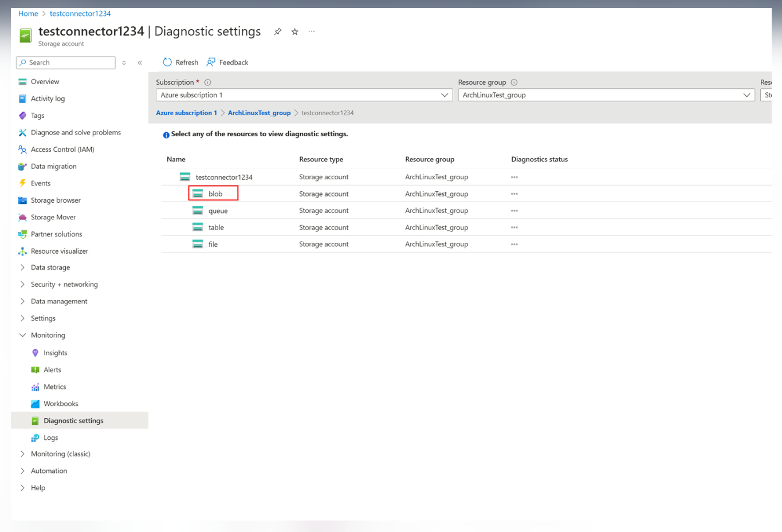Collapse the left sidebar with double chevron
The width and height of the screenshot is (782, 532).
tap(140, 63)
